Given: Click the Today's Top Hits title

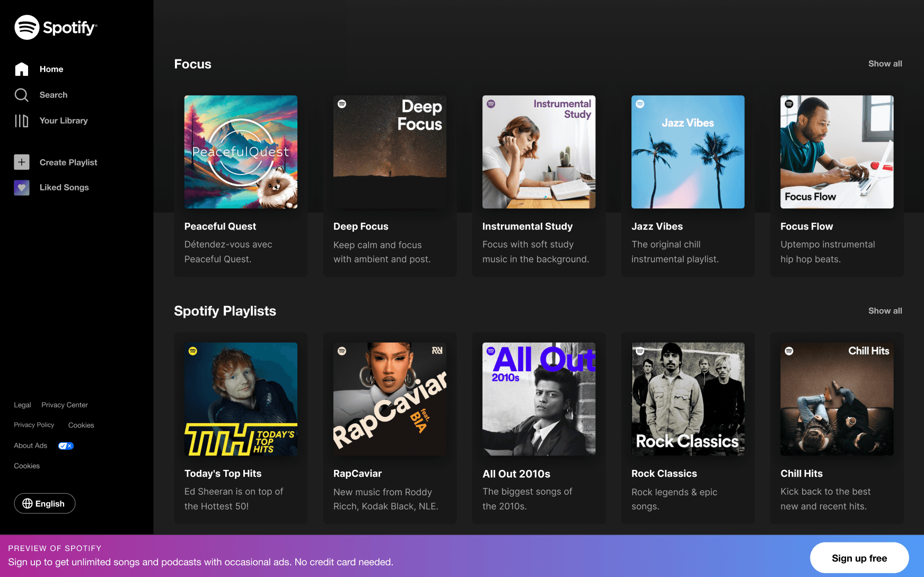Looking at the screenshot, I should point(223,474).
